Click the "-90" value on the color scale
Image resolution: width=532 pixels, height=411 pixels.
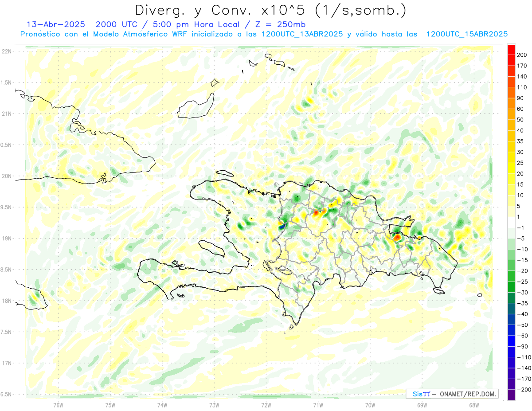tap(523, 346)
